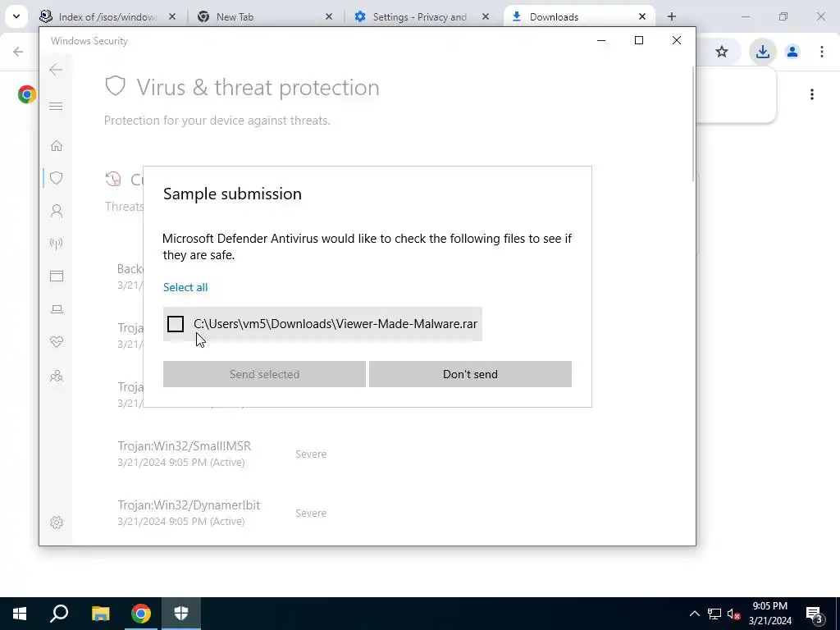Click the muted volume icon in tray
The image size is (840, 630).
733,614
